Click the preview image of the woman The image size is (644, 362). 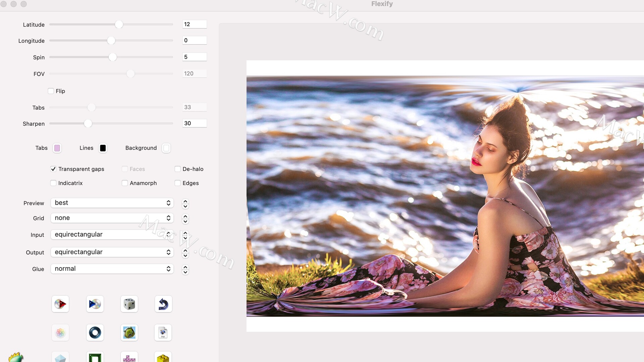click(445, 196)
